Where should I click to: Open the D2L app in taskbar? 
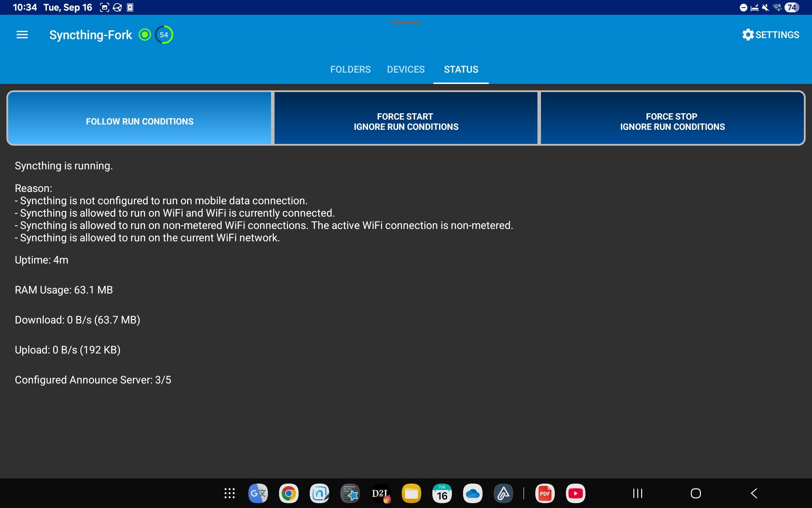381,493
